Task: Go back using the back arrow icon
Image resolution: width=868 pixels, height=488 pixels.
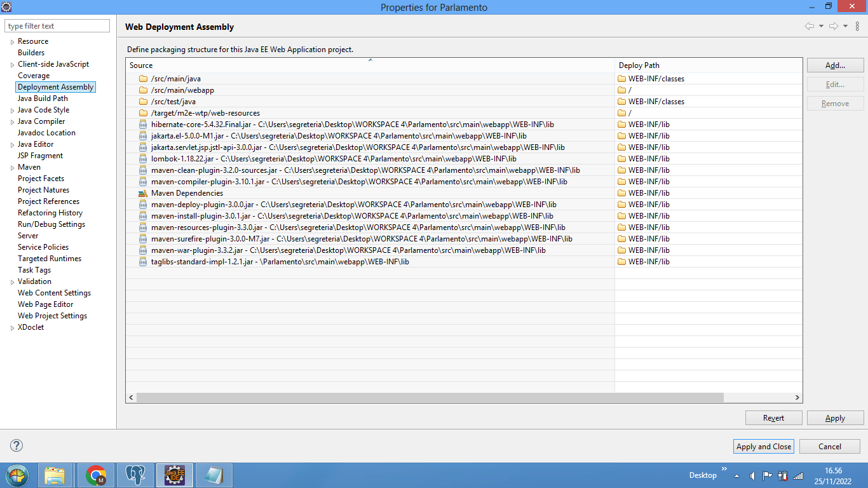Action: pyautogui.click(x=809, y=26)
